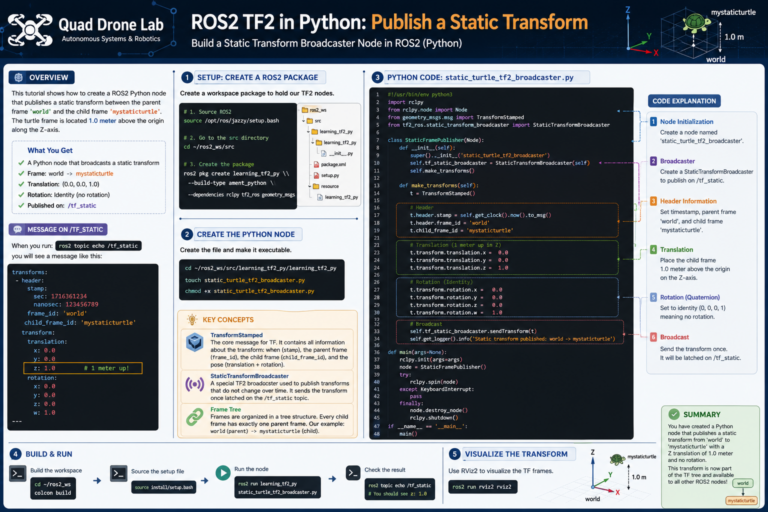Click the ros2 run learning_tf2_py command box
This screenshot has width=768, height=512.
[x=277, y=488]
